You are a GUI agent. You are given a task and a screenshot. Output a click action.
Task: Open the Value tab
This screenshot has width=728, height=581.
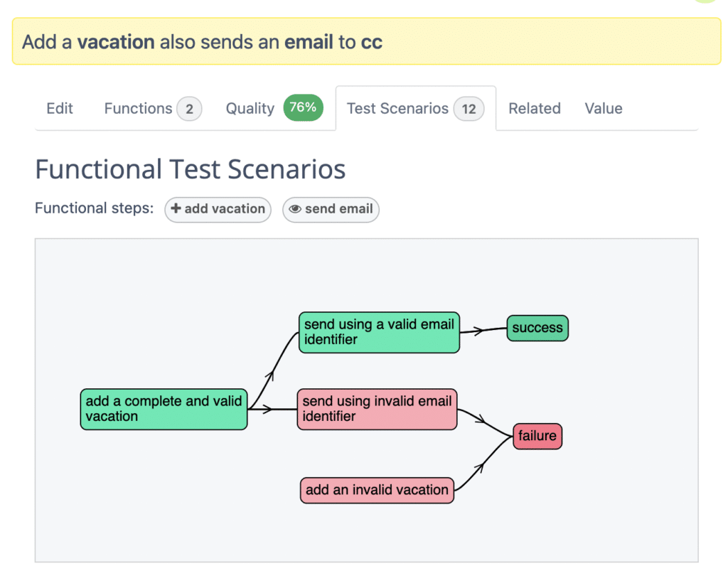click(x=604, y=109)
